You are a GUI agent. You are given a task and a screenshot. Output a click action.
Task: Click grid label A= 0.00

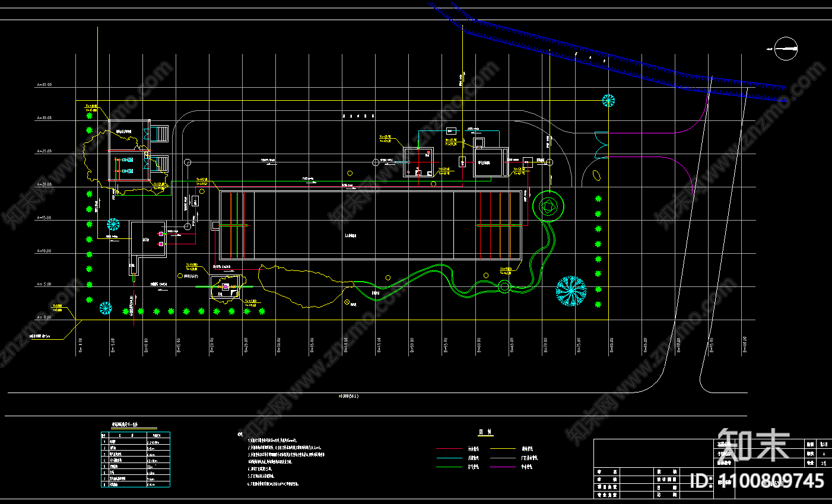click(x=45, y=317)
